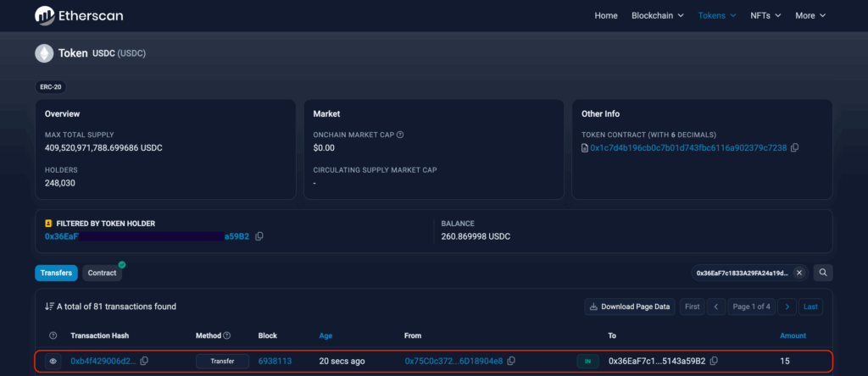Copy the To address 0x36EaF7c1...5143a59B2
The image size is (868, 376).
click(x=714, y=361)
